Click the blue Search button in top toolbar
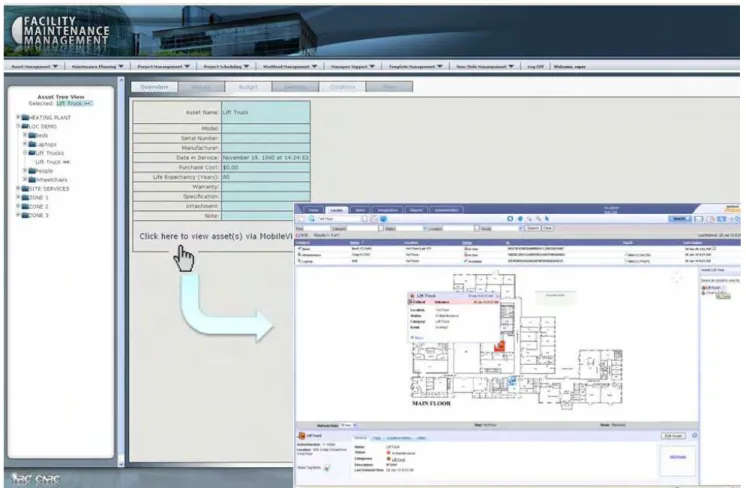 pyautogui.click(x=679, y=219)
